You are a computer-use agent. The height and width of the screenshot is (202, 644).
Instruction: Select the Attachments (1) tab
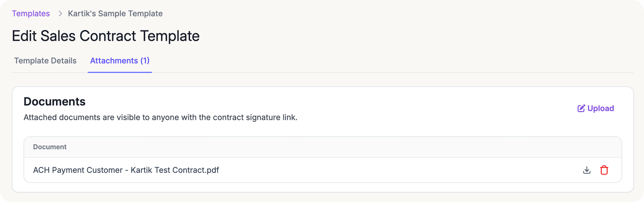[120, 61]
